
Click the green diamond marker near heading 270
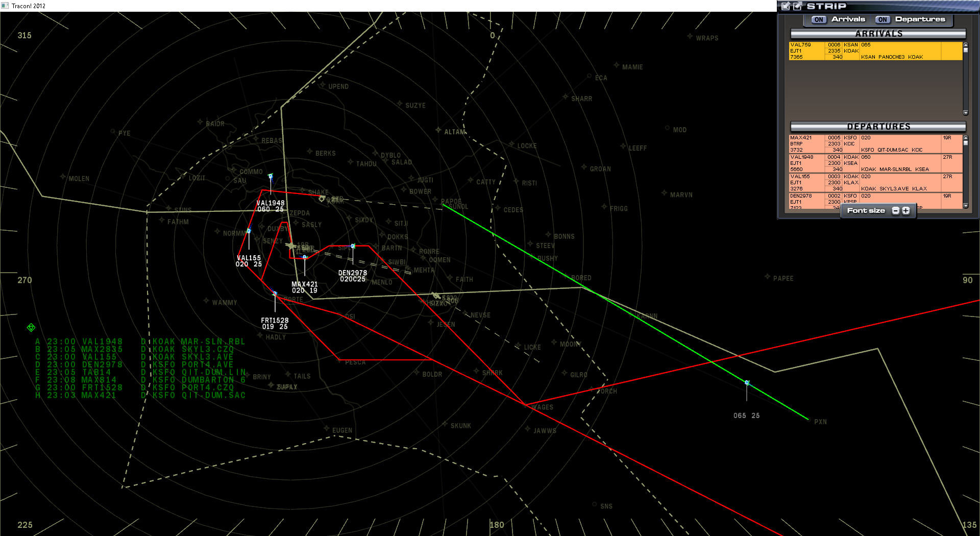pyautogui.click(x=31, y=327)
